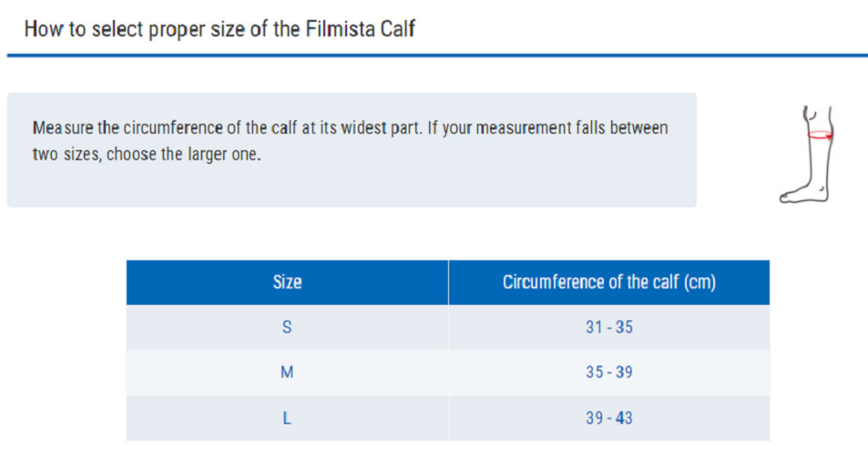
Task: Click the red calf circumference ring on leg
Action: coord(820,135)
